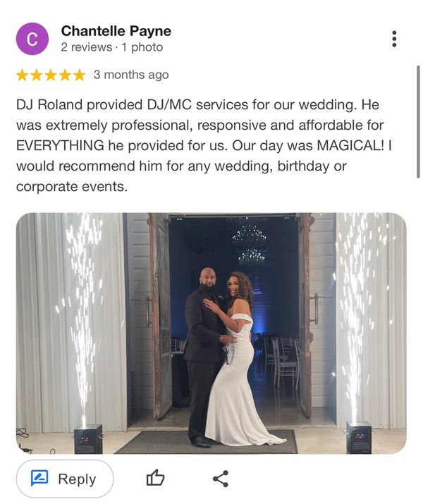Click the fifth gold rating star
This screenshot has width=423, height=504.
pyautogui.click(x=79, y=75)
